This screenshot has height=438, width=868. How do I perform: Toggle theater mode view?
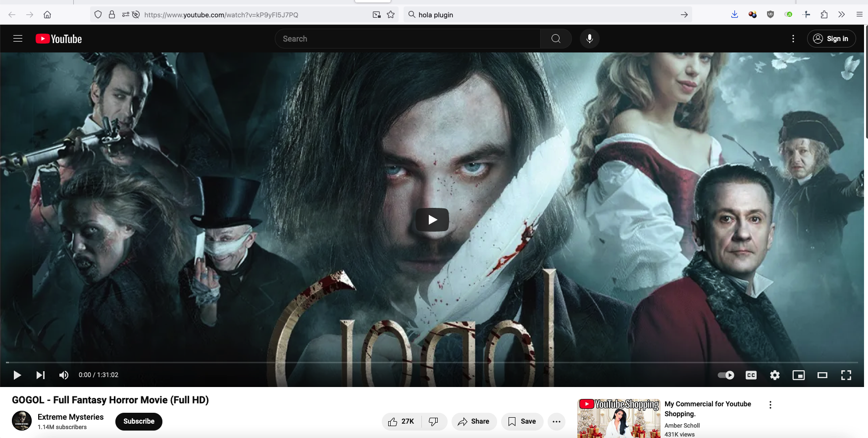(x=822, y=375)
